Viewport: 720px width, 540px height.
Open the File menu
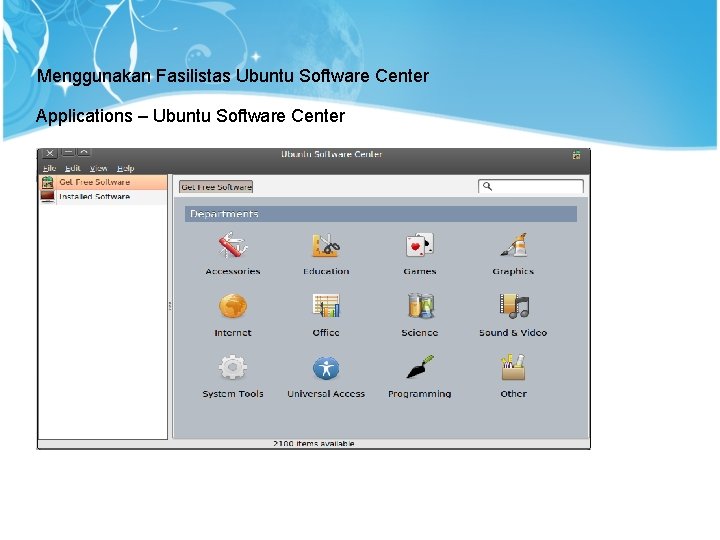pos(49,168)
